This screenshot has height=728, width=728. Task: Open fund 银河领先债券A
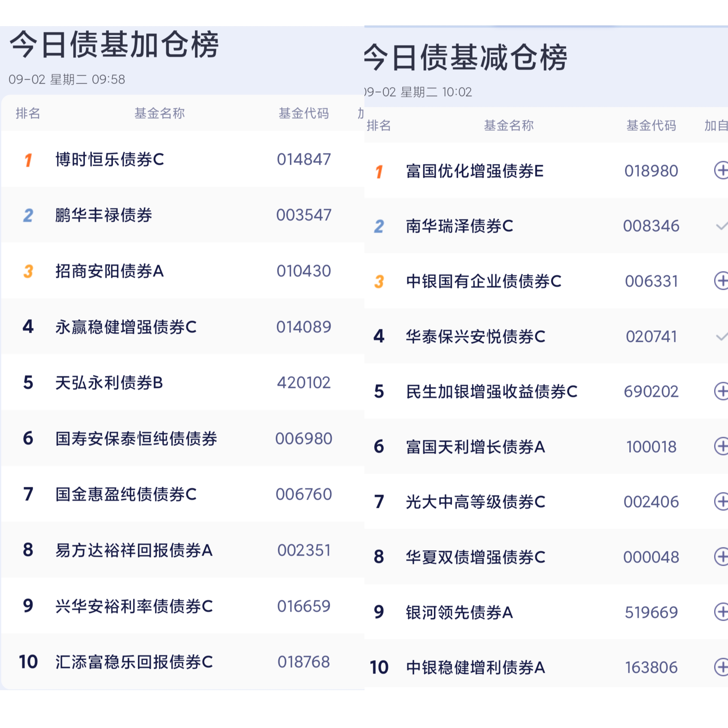pyautogui.click(x=459, y=612)
